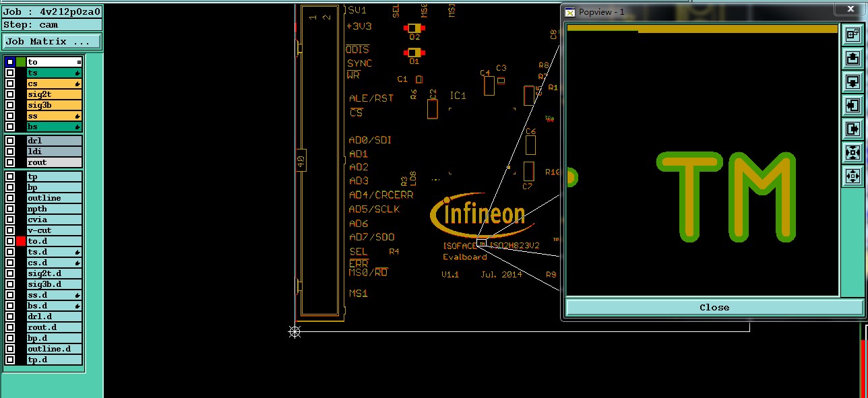Click the small icon beside layer ss.d
868x398 pixels.
click(x=78, y=295)
